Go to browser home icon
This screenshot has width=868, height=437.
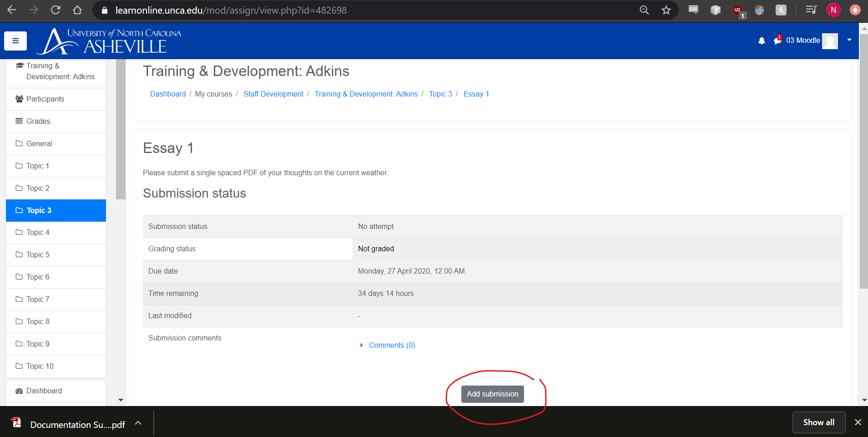(77, 10)
